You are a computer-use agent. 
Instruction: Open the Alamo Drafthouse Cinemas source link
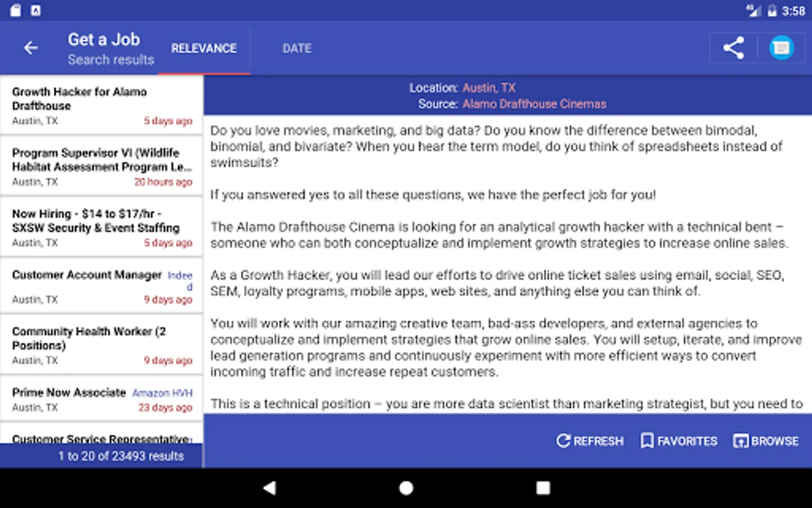click(x=534, y=104)
